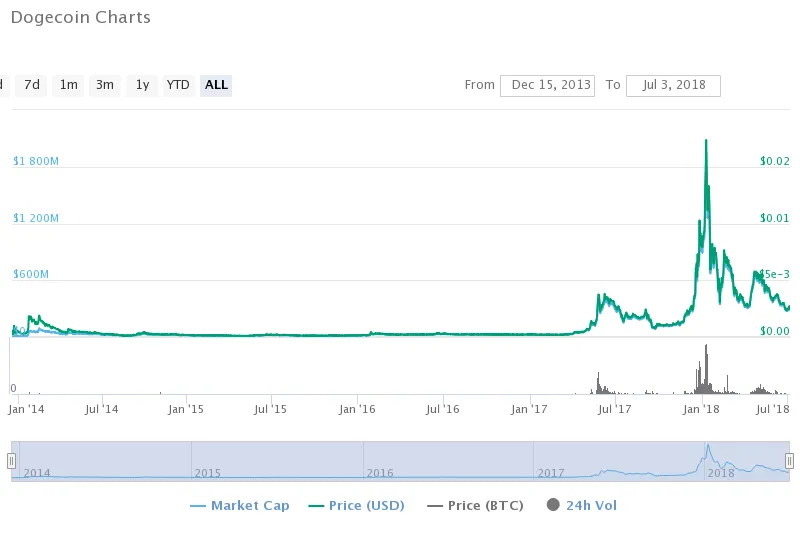Click the $0.02 price axis label
The width and height of the screenshot is (800, 550).
coord(774,161)
